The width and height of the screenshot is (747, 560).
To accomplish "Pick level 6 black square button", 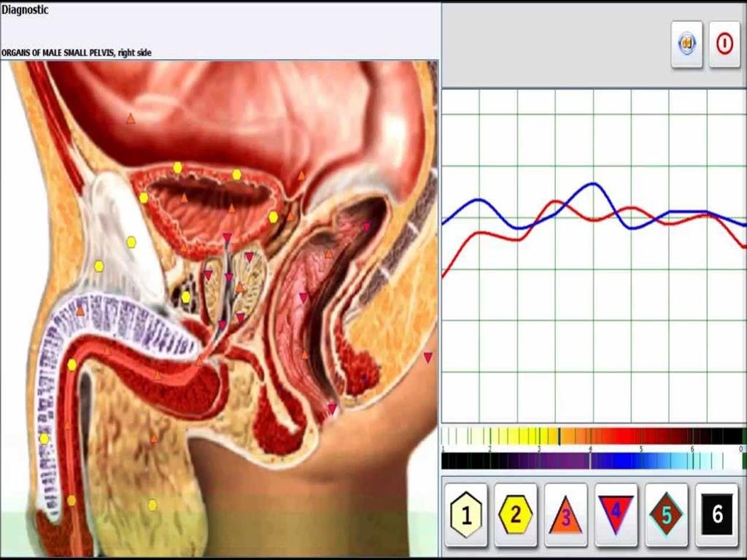I will (716, 515).
